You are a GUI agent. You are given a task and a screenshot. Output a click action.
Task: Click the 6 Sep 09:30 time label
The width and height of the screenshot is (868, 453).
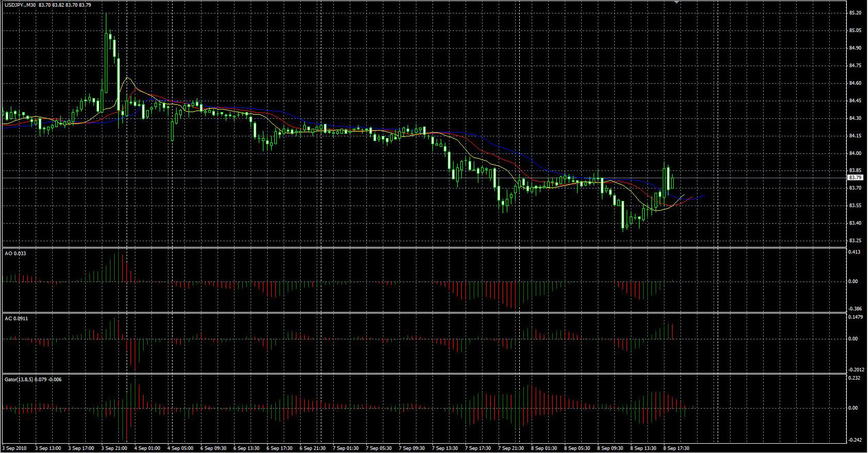tap(213, 448)
